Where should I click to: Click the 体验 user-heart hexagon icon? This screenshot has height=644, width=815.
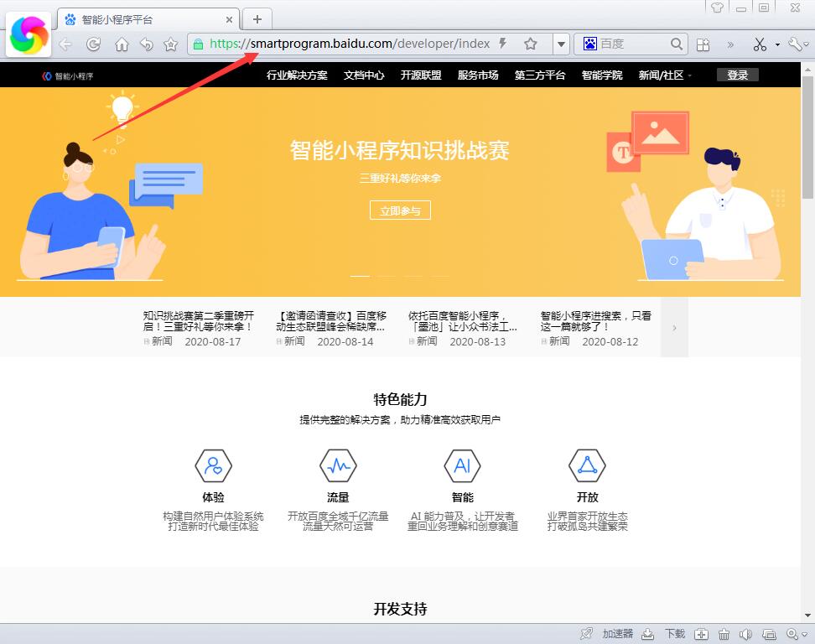pos(213,465)
